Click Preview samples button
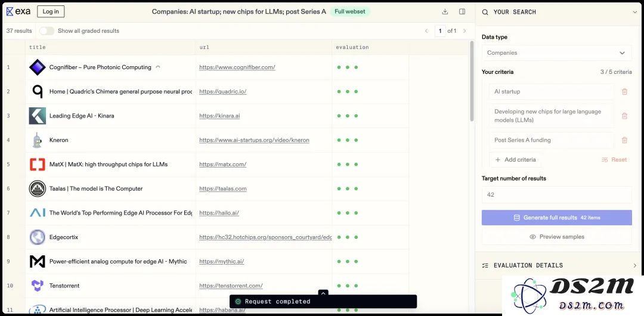The width and height of the screenshot is (644, 316). (x=556, y=237)
